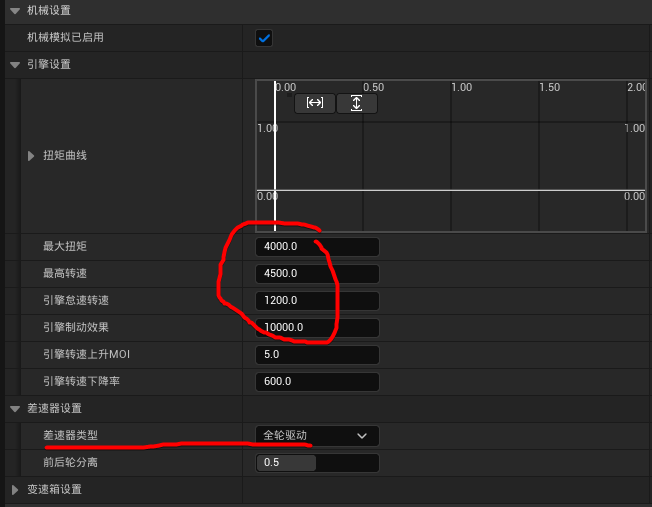Click the 最高转速 field with 4500.0

coord(317,274)
